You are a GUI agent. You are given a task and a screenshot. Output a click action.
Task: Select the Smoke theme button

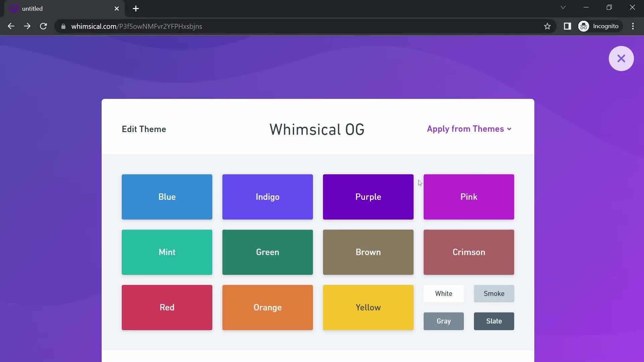pyautogui.click(x=494, y=293)
